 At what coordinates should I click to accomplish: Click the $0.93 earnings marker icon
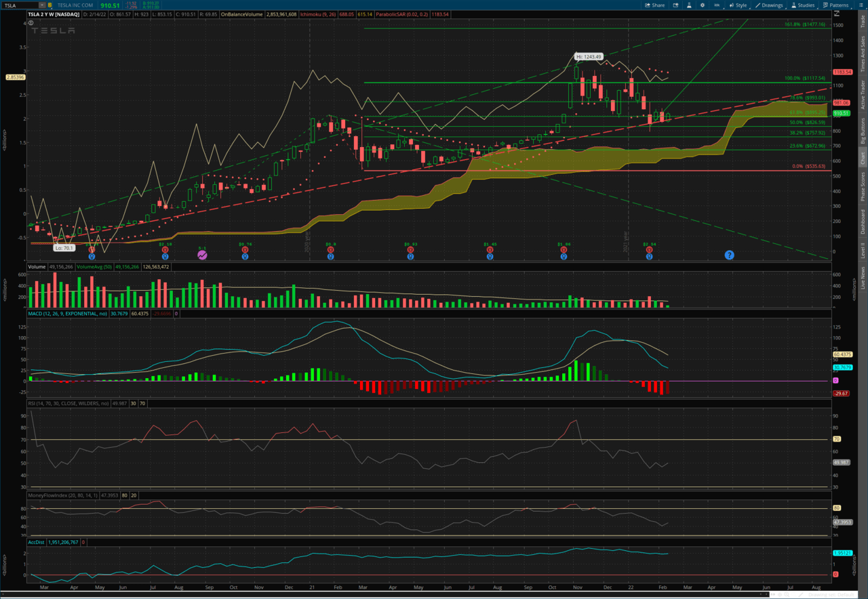click(x=410, y=249)
